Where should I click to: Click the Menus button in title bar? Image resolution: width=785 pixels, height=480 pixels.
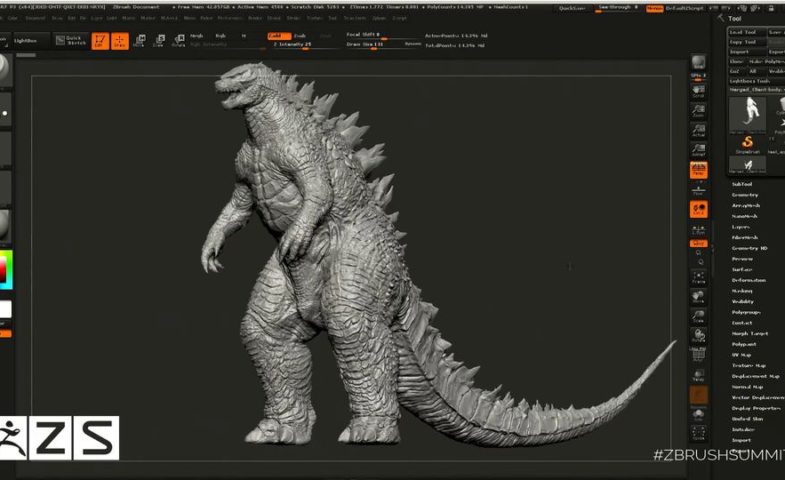pos(654,9)
